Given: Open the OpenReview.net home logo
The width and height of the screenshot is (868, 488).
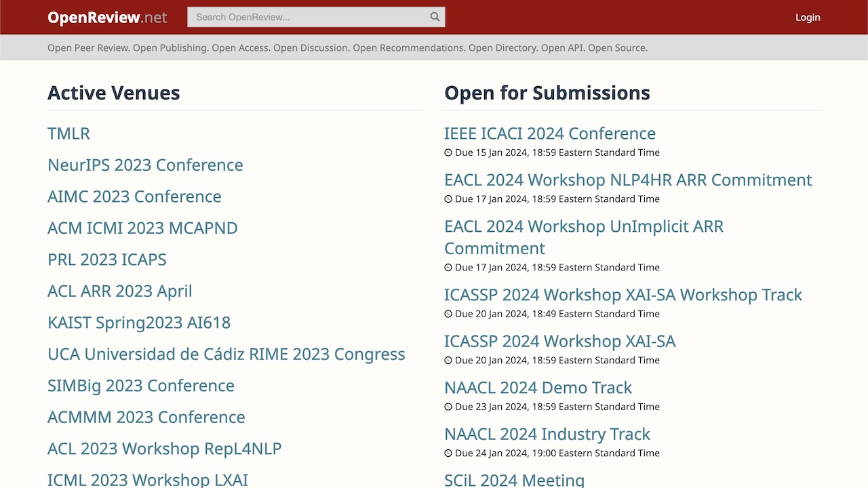Looking at the screenshot, I should coord(107,18).
